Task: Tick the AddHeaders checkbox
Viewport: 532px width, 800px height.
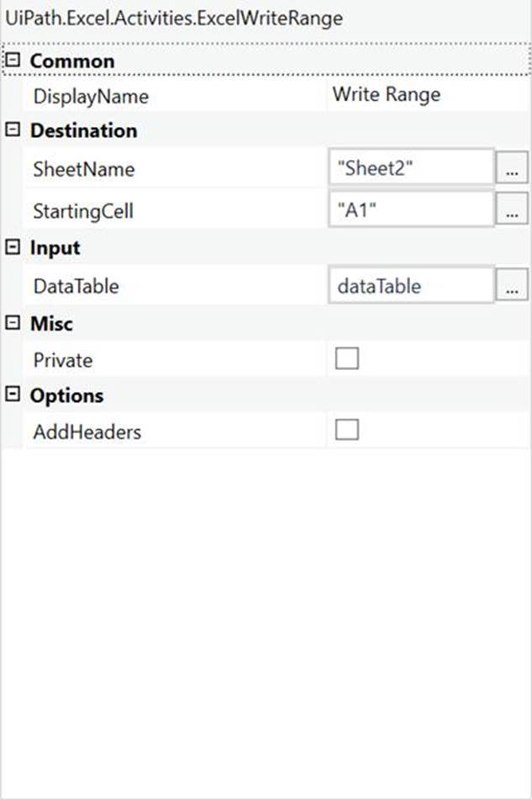Action: (x=347, y=431)
